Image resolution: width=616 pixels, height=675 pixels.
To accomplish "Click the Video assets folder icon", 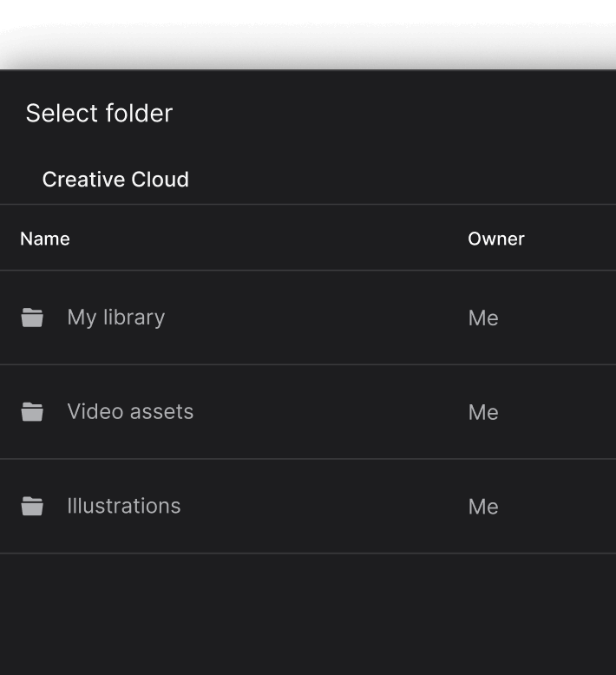I will [32, 412].
